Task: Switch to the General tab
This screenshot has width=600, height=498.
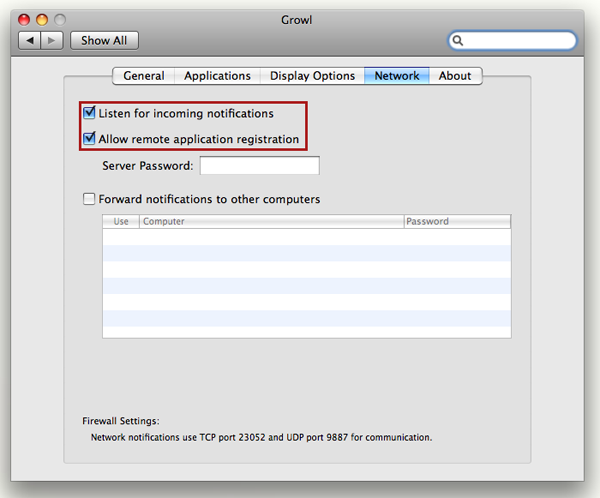Action: pyautogui.click(x=144, y=76)
